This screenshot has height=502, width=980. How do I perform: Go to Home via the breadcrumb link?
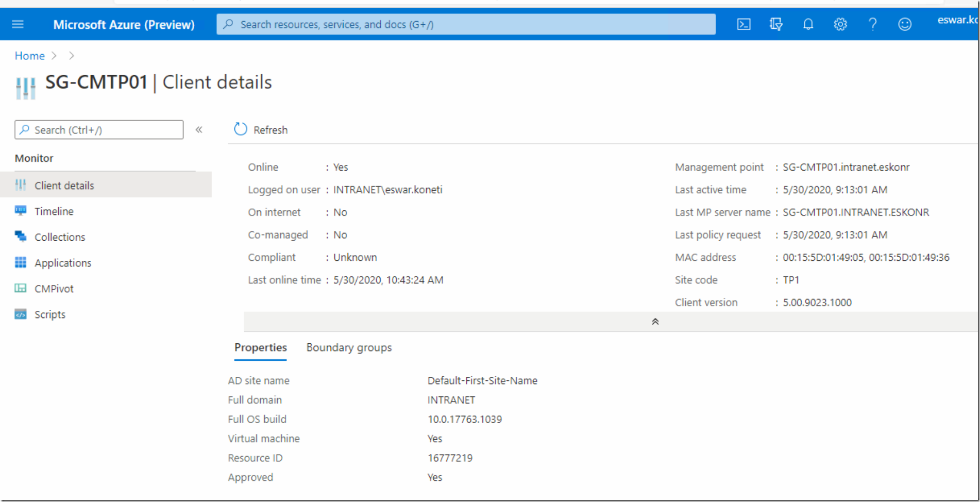tap(30, 56)
